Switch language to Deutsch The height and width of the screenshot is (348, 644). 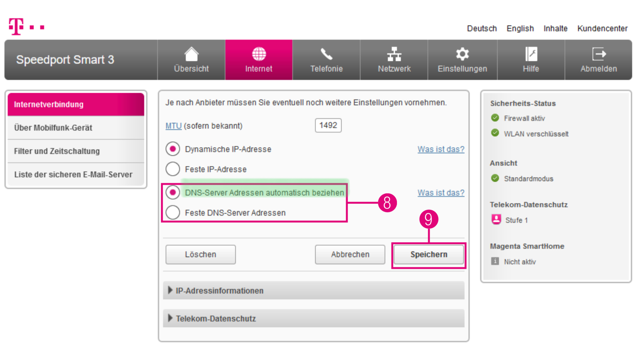(x=482, y=28)
